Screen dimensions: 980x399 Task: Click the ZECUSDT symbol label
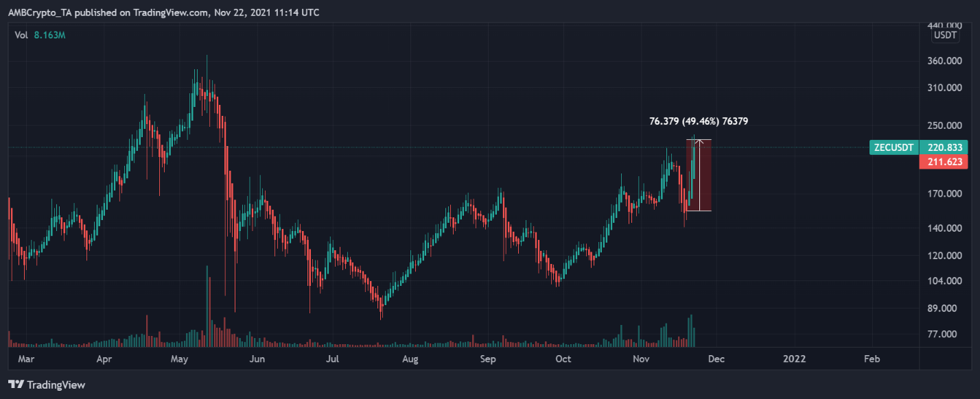click(x=892, y=147)
